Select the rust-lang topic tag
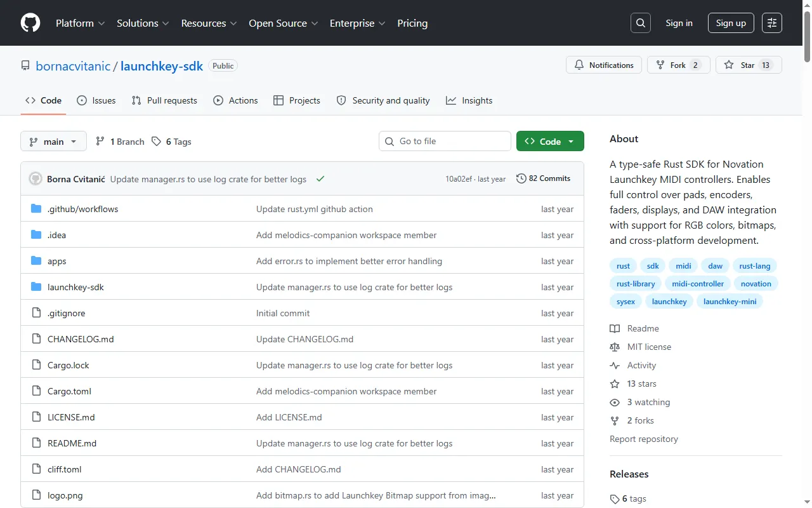 754,266
